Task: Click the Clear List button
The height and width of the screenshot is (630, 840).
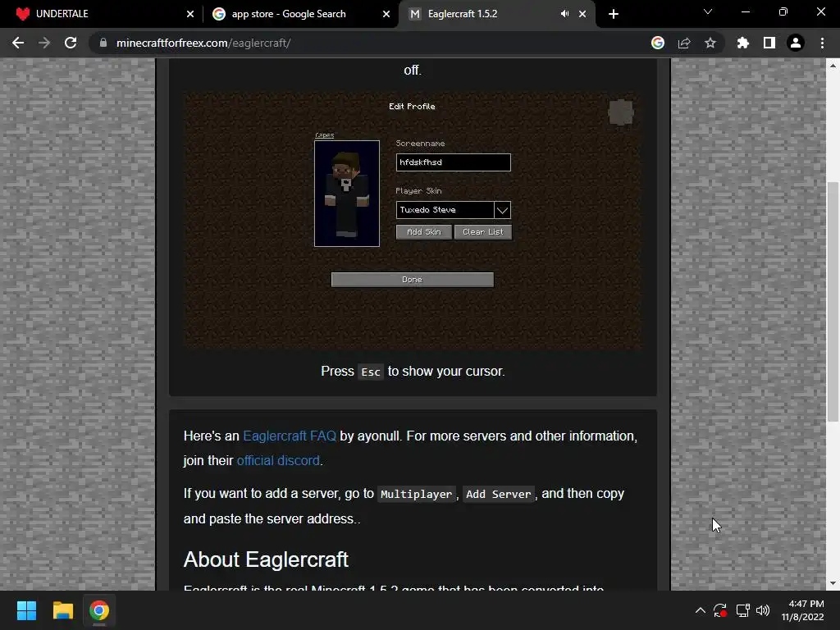Action: point(482,232)
